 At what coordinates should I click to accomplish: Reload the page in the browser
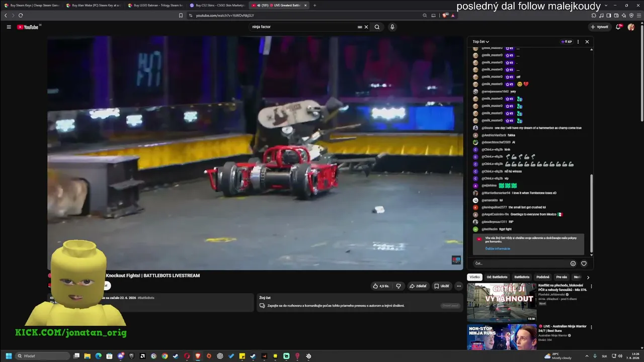(x=21, y=16)
